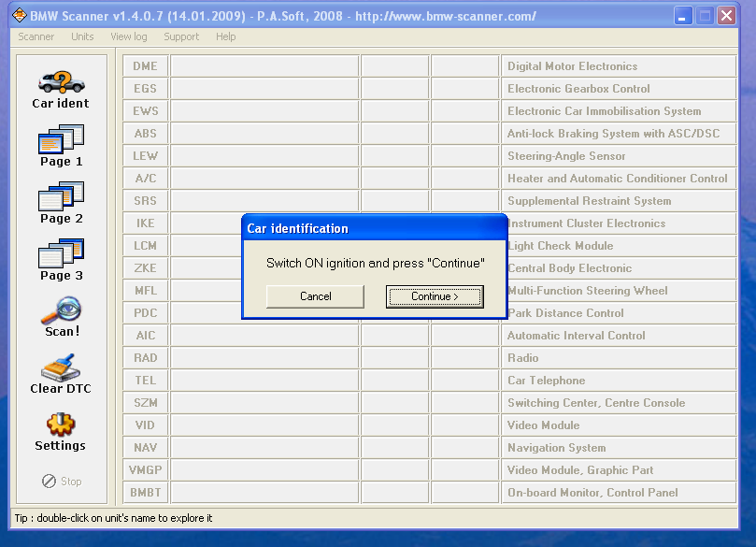Click 'Supplemental Restraint System' text

pos(589,201)
